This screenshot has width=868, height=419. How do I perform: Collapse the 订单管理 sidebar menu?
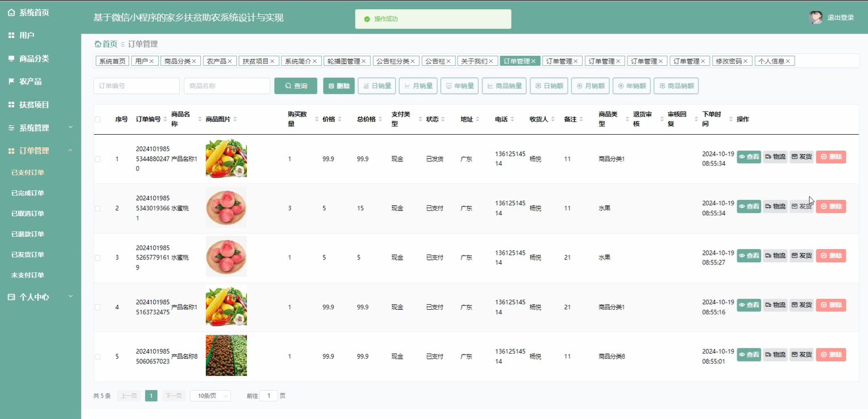pyautogui.click(x=40, y=151)
